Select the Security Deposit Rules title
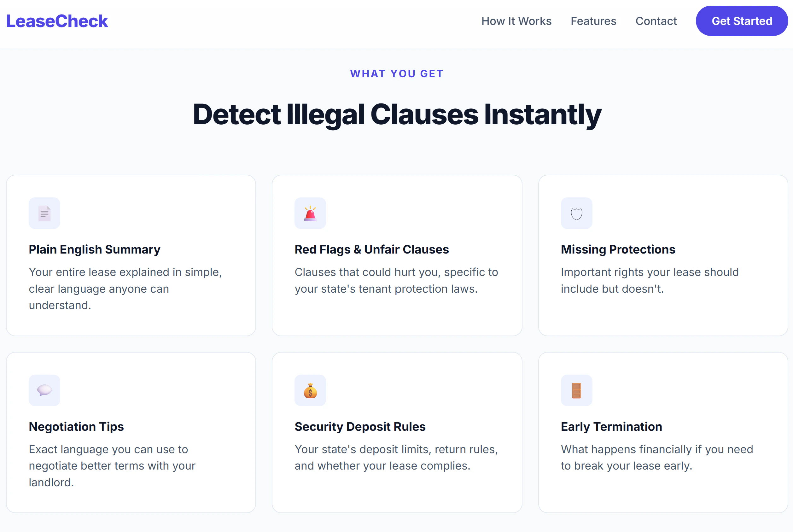This screenshot has width=793, height=532. point(360,426)
